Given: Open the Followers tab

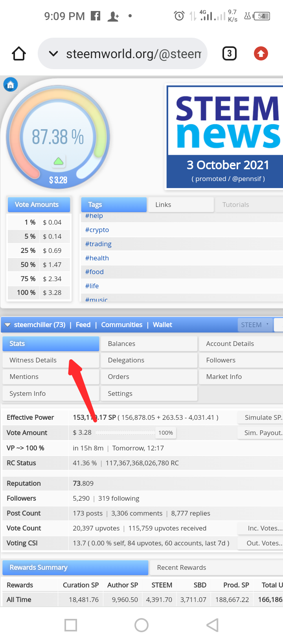Looking at the screenshot, I should pos(241,360).
